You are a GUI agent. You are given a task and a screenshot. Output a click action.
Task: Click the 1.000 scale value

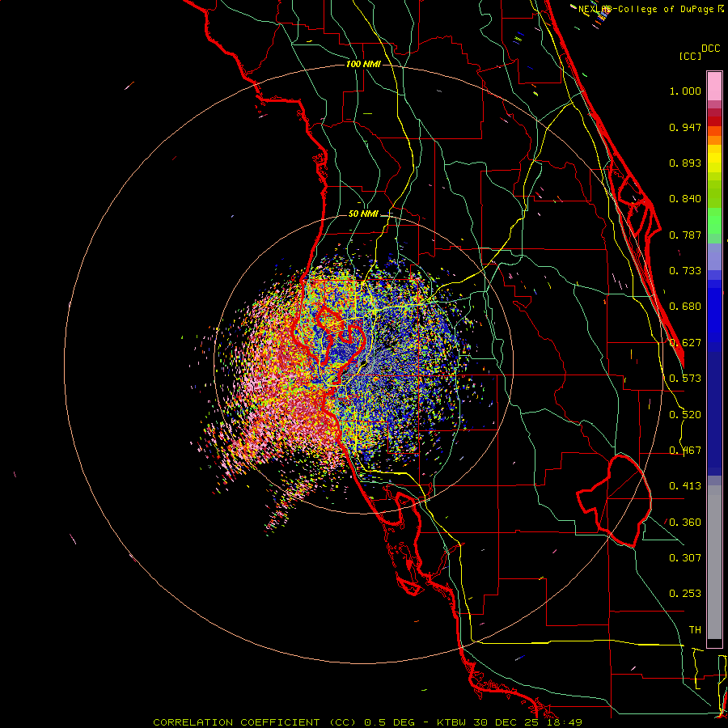(x=685, y=91)
